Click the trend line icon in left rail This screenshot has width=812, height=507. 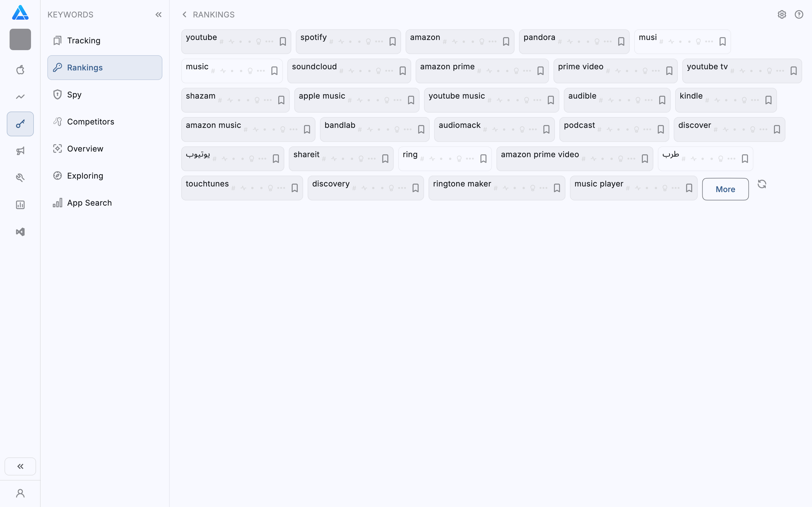[20, 97]
